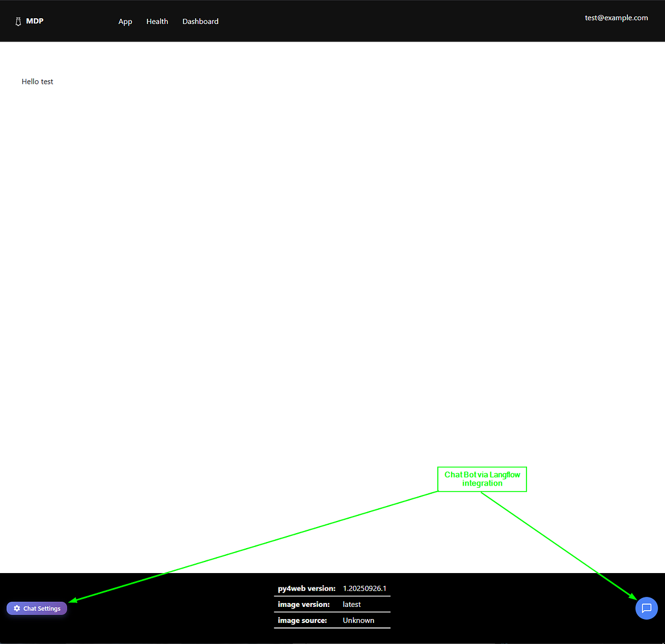
Task: Open the blue chat bubble button
Action: [x=646, y=608]
